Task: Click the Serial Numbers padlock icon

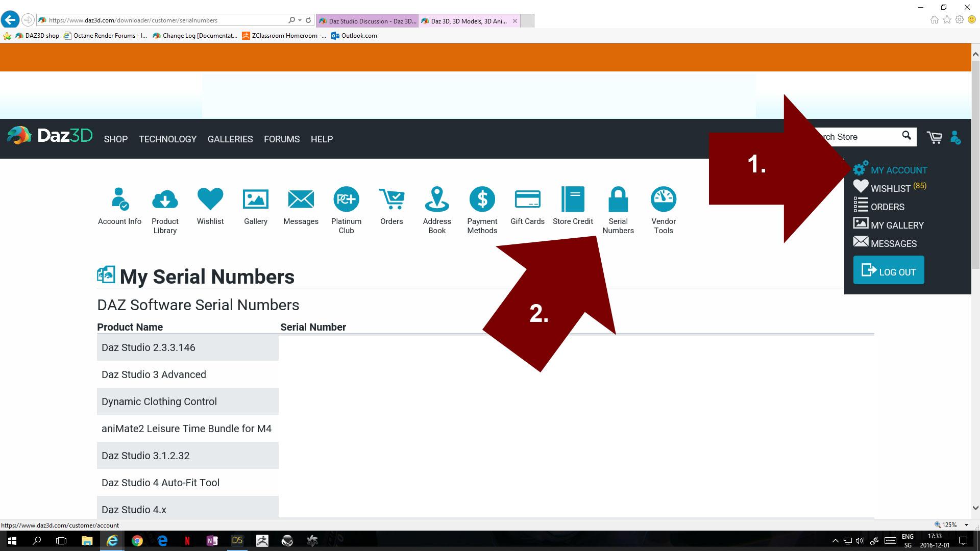Action: click(x=618, y=199)
